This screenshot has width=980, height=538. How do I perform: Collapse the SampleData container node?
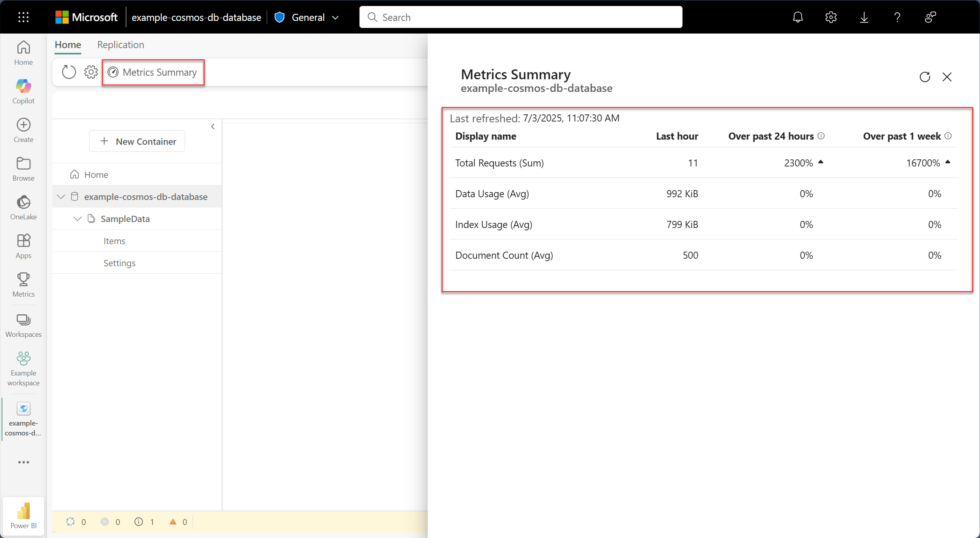pos(78,219)
